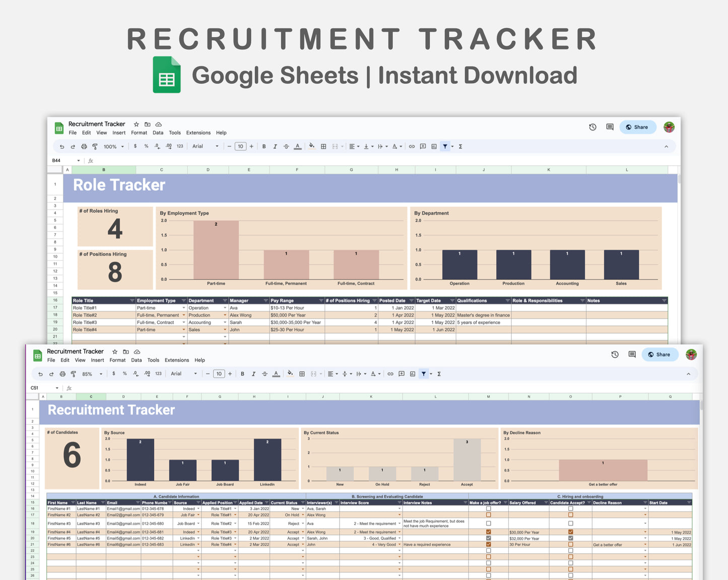The width and height of the screenshot is (728, 580).
Task: Click the Borders icon
Action: click(302, 374)
